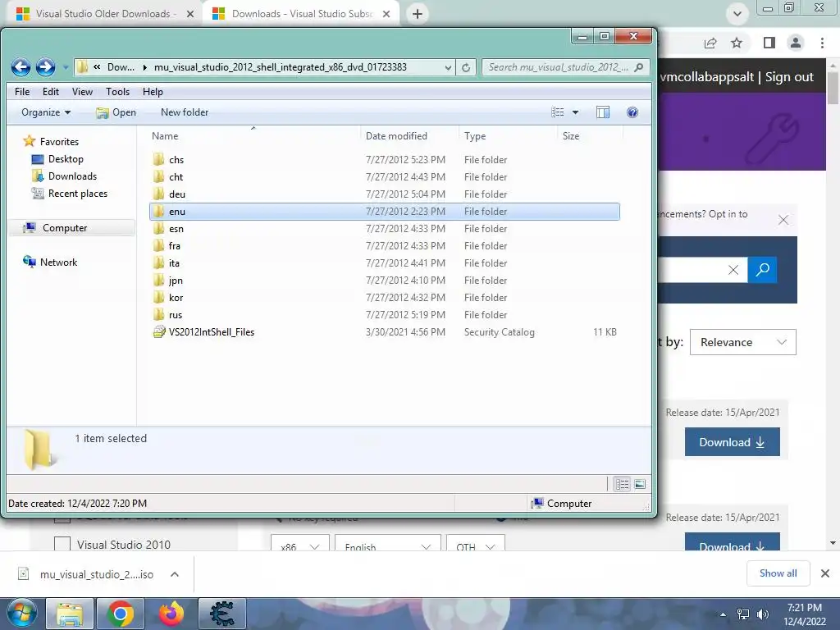This screenshot has width=840, height=630.
Task: Refresh the Explorer folder view
Action: click(466, 67)
